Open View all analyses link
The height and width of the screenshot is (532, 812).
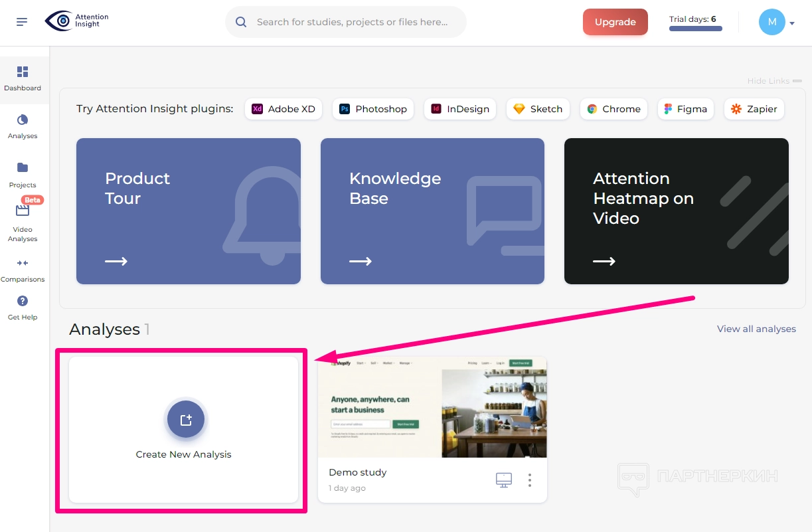point(756,329)
